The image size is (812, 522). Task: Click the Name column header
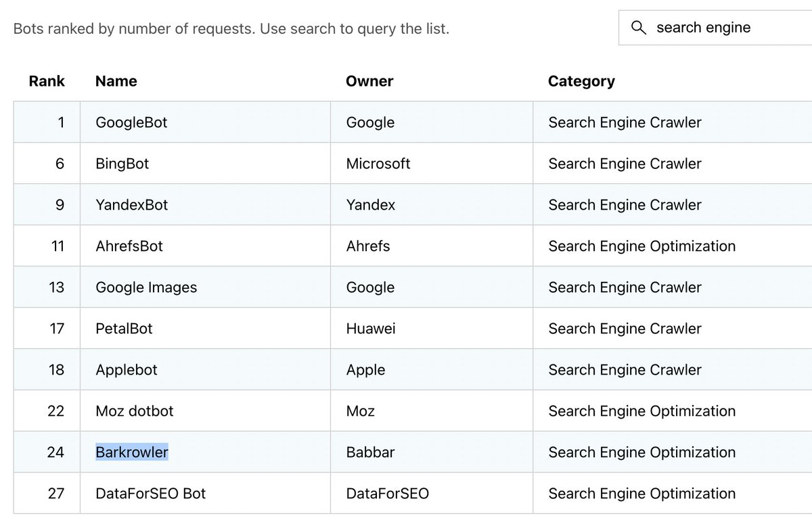click(116, 81)
